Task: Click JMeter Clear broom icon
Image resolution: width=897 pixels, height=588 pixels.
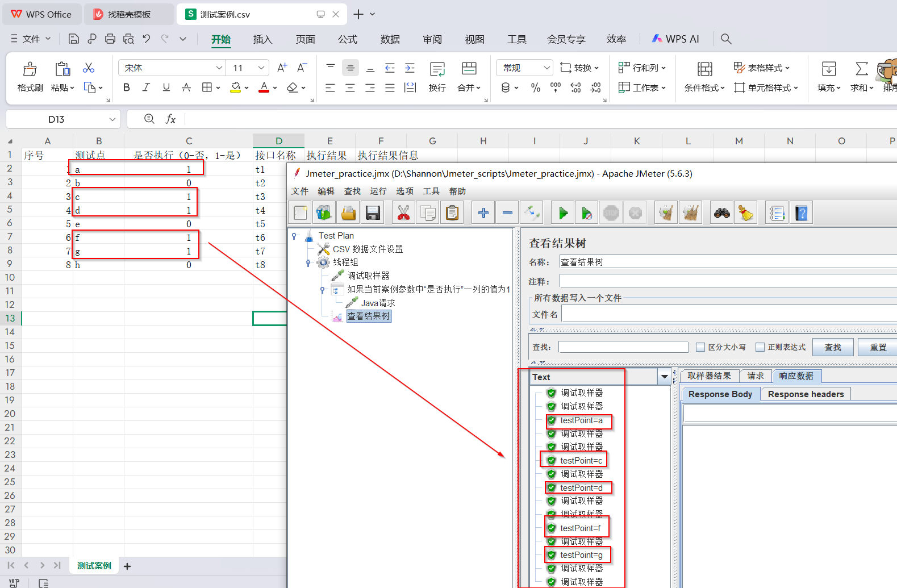Action: (x=666, y=213)
